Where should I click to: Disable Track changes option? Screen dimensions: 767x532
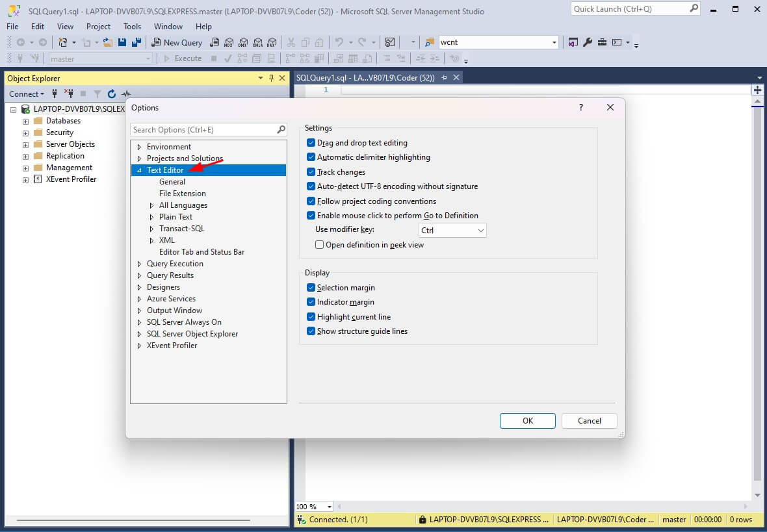pos(311,171)
